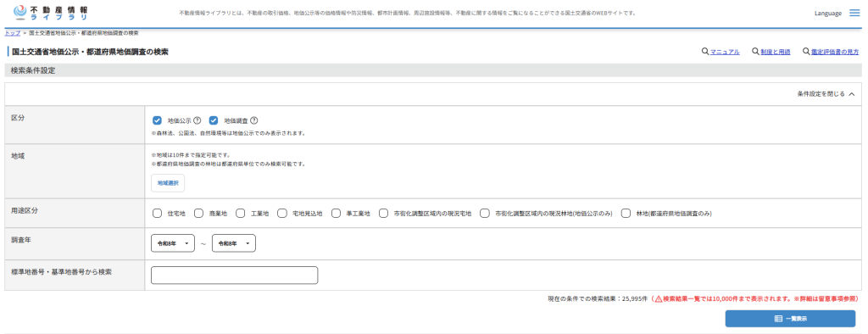Open the hamburger menu icon
This screenshot has height=334, width=868.
(854, 13)
